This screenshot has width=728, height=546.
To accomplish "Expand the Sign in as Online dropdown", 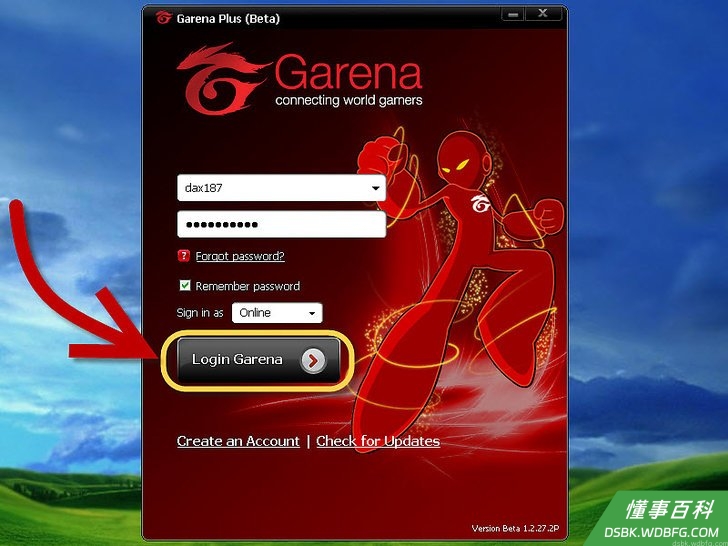I will pyautogui.click(x=277, y=313).
